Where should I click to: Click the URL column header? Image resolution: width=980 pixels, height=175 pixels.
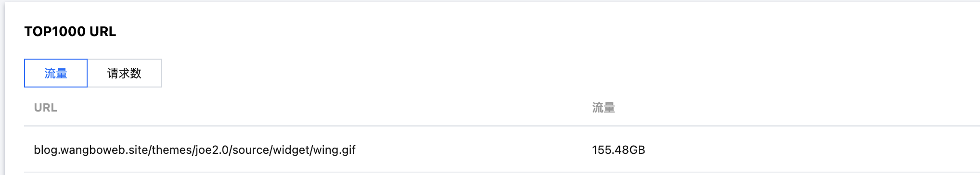point(46,108)
